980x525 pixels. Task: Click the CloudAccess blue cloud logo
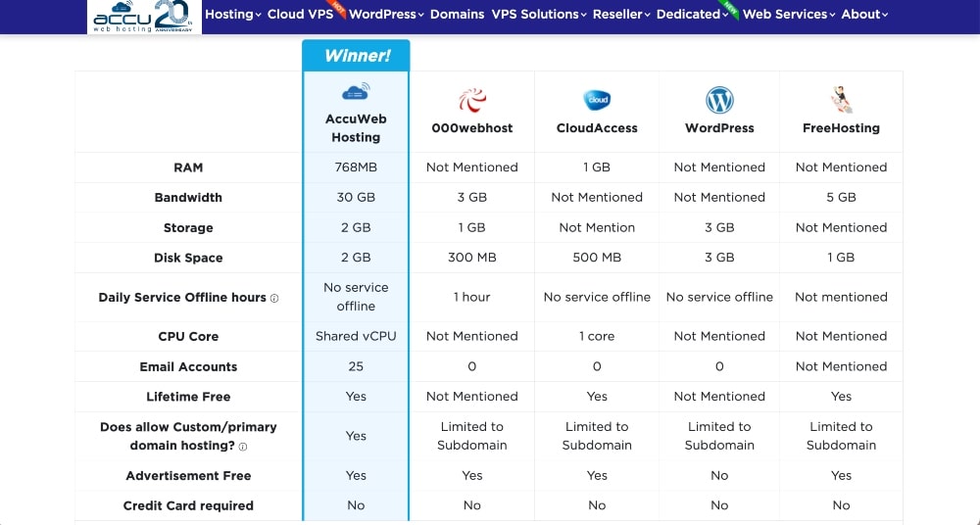click(x=597, y=99)
